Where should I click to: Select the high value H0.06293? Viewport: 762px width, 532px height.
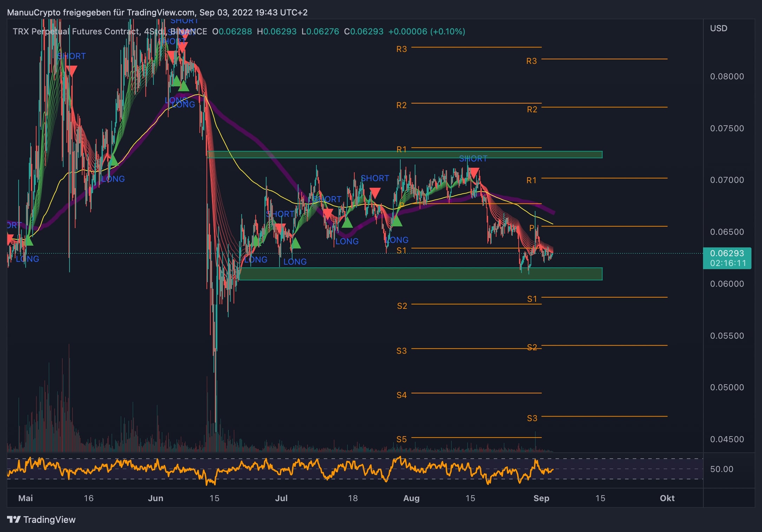[x=277, y=31]
